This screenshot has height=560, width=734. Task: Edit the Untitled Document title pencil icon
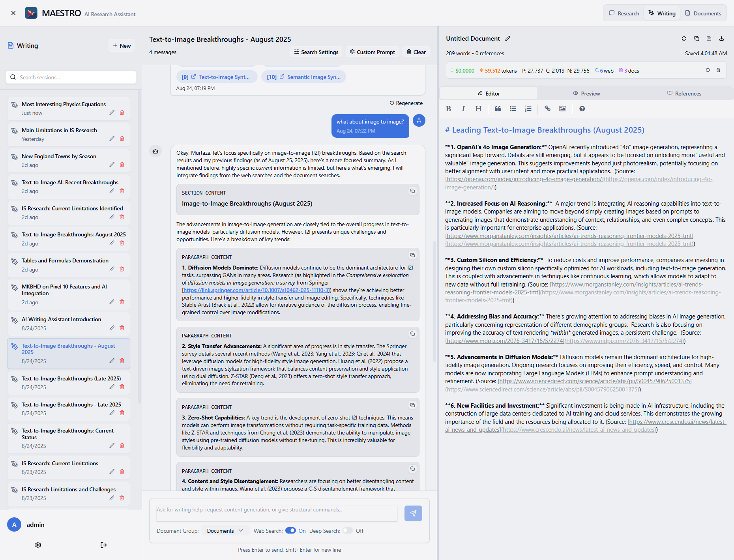coord(508,39)
